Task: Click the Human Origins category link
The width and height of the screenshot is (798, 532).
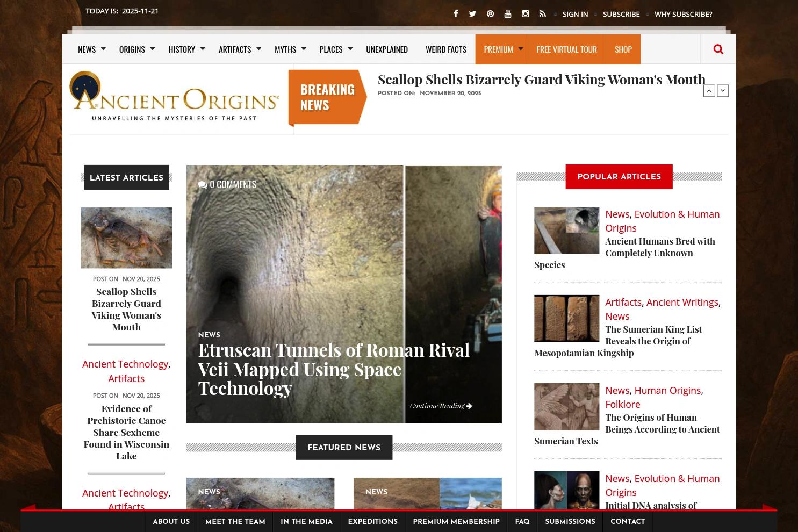Action: pyautogui.click(x=667, y=391)
